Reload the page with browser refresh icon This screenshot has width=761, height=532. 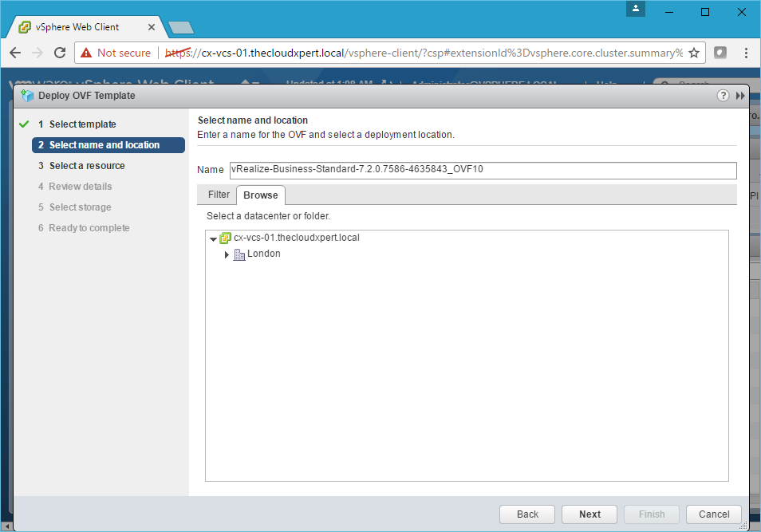60,53
